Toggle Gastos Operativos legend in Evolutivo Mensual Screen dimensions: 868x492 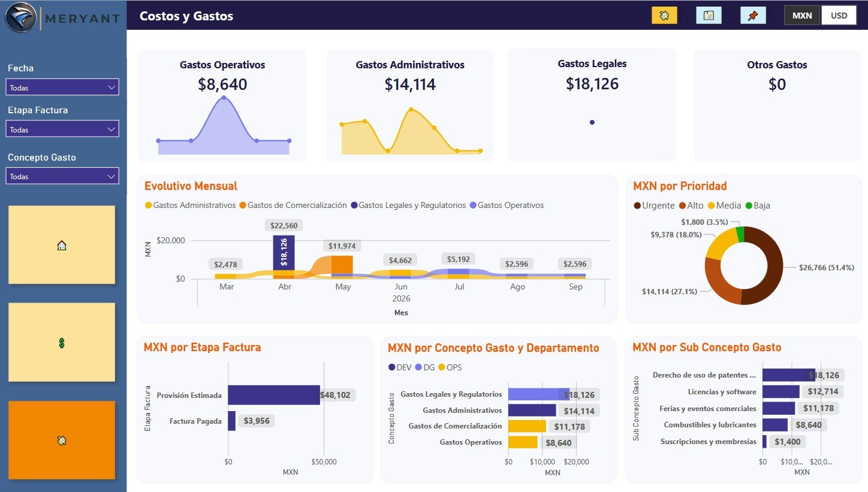point(510,206)
